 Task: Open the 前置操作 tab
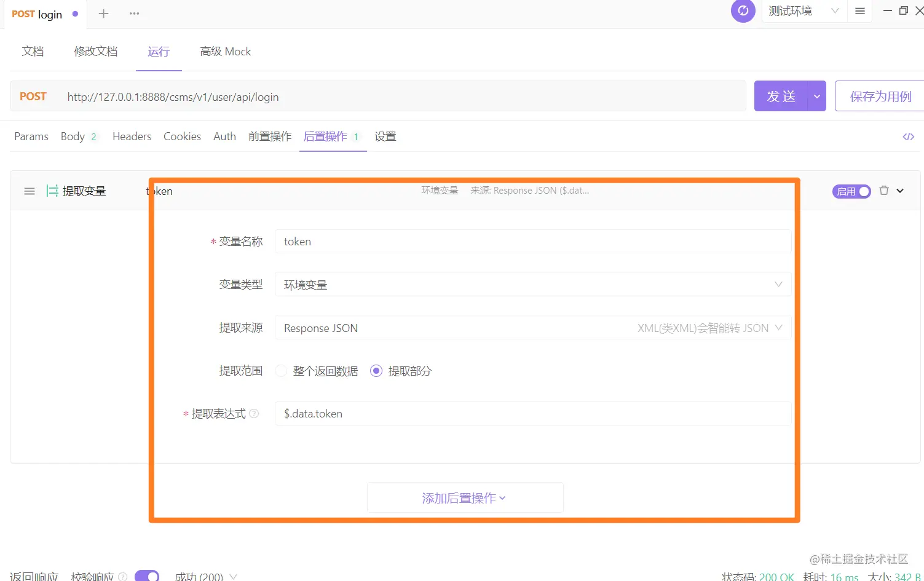point(270,136)
